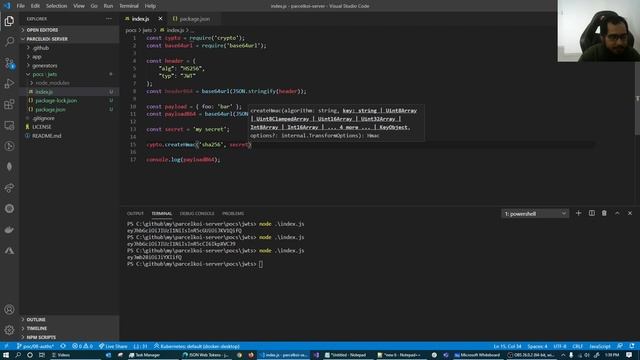Open the Extensions view
640x360 pixels.
pyautogui.click(x=9, y=104)
